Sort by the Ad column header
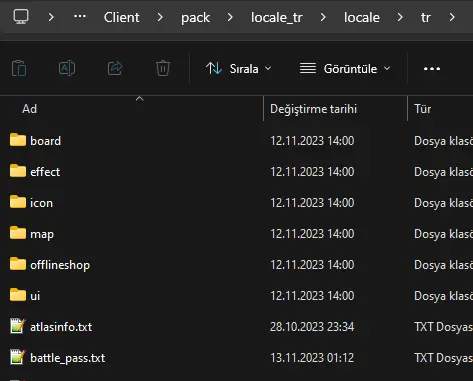The image size is (473, 381). (x=29, y=109)
